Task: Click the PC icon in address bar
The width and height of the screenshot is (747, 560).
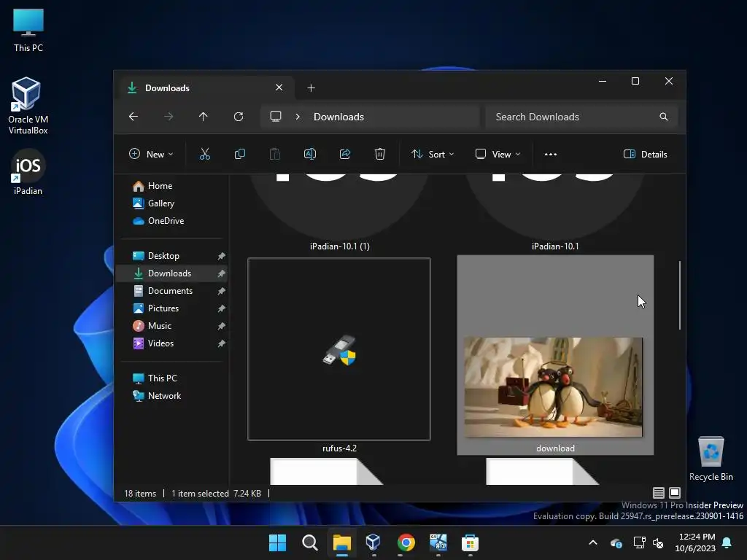Action: point(275,116)
